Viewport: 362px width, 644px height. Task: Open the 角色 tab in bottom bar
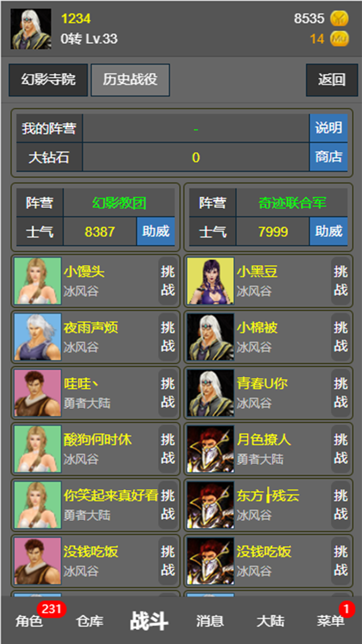coord(29,621)
